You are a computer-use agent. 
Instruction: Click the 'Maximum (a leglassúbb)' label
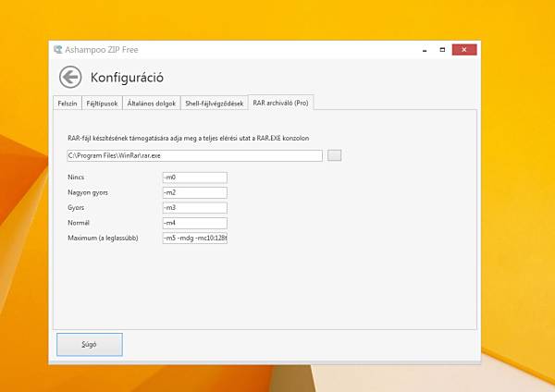coord(103,238)
